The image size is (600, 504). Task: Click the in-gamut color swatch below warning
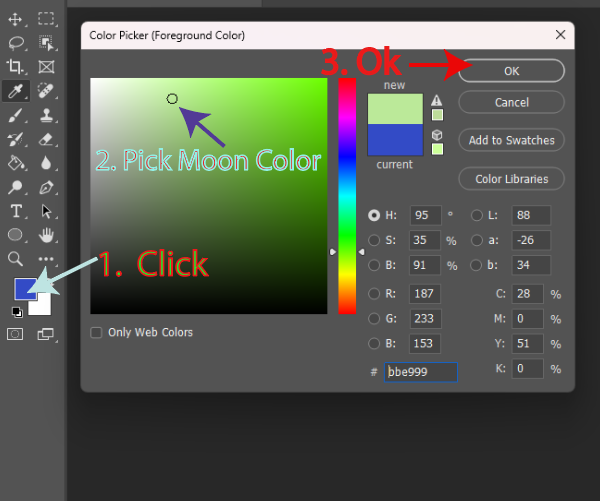(437, 115)
